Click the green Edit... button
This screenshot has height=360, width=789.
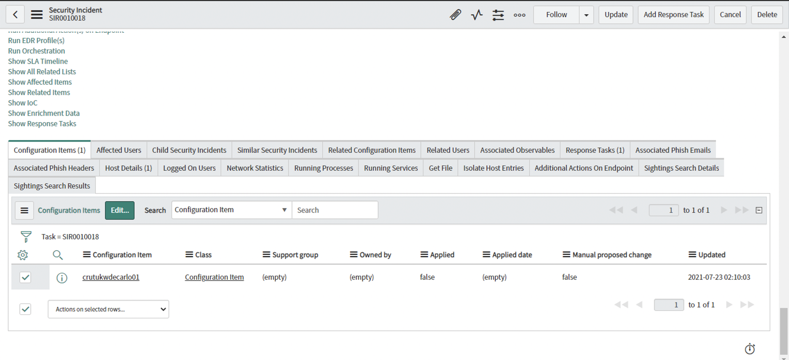[x=120, y=210]
